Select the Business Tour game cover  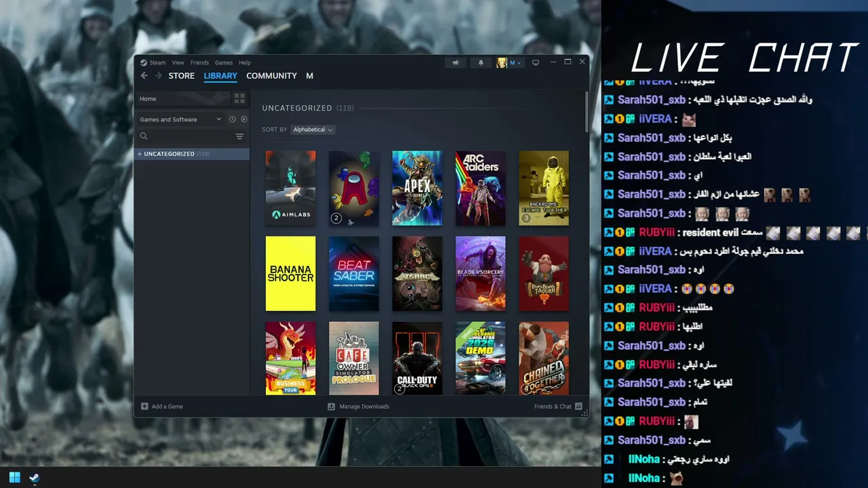[291, 359]
